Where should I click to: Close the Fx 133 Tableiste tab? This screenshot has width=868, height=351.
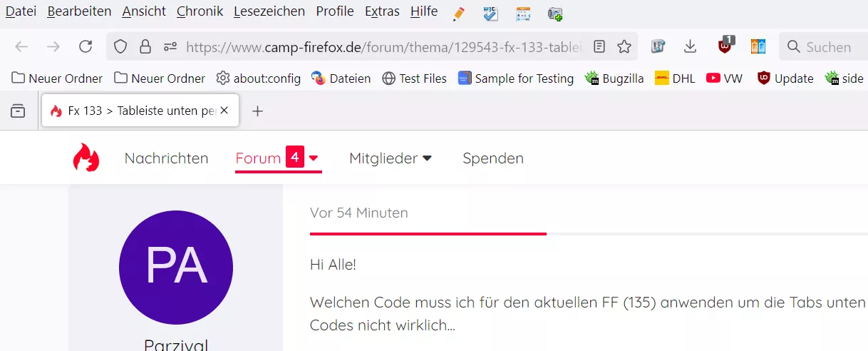click(x=224, y=111)
